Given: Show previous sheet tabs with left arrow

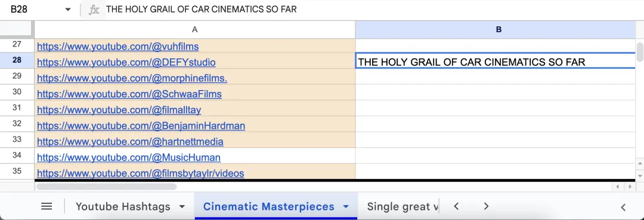Looking at the screenshot, I should tap(456, 206).
